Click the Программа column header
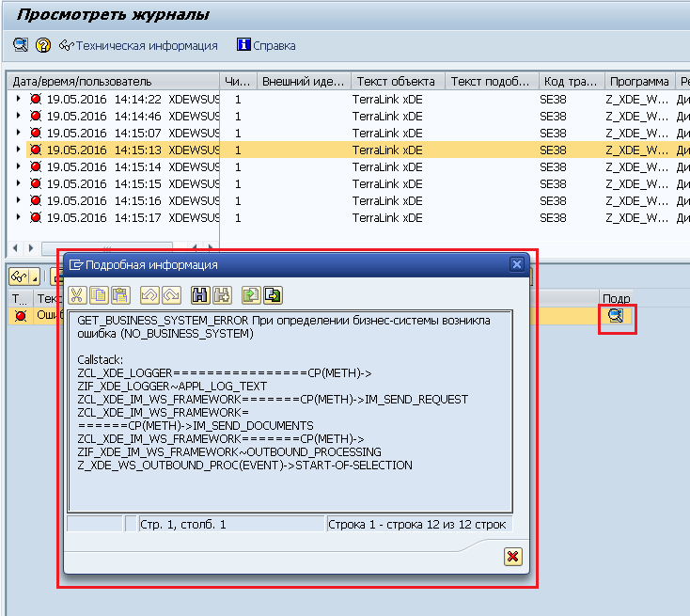 coord(637,82)
